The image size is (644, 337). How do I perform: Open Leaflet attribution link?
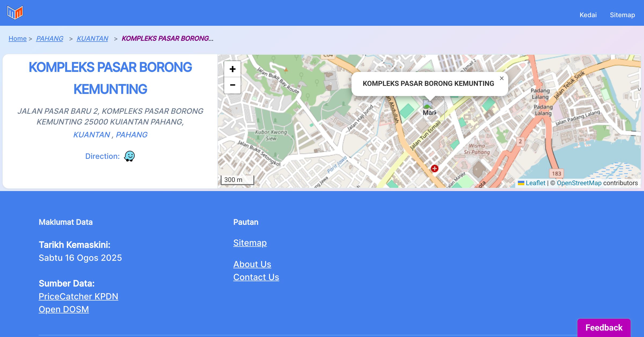point(535,183)
